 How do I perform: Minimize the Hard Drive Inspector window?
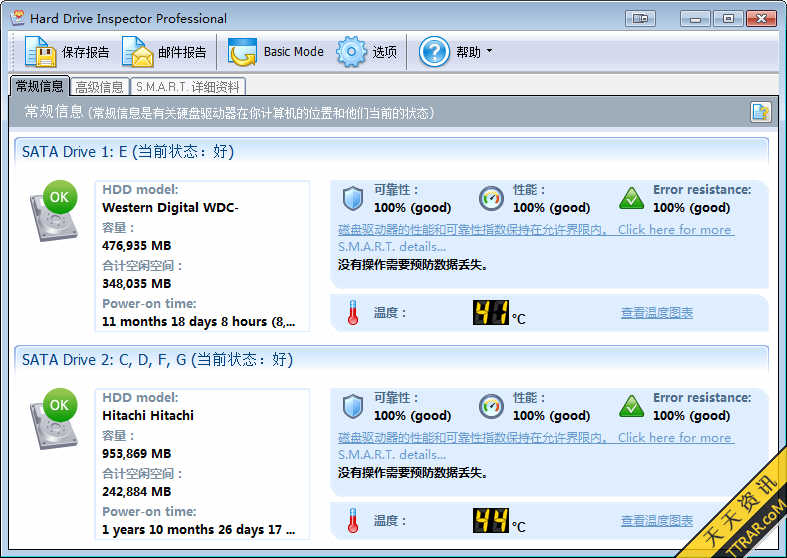[695, 19]
